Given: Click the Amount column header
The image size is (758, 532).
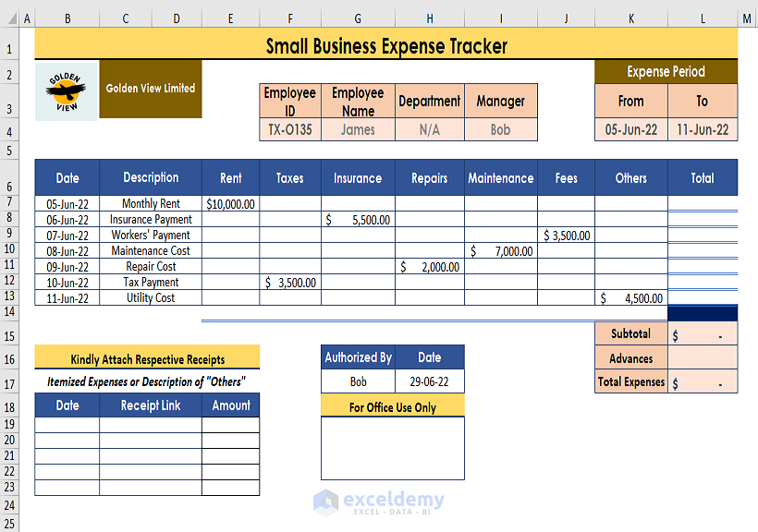Looking at the screenshot, I should point(230,405).
